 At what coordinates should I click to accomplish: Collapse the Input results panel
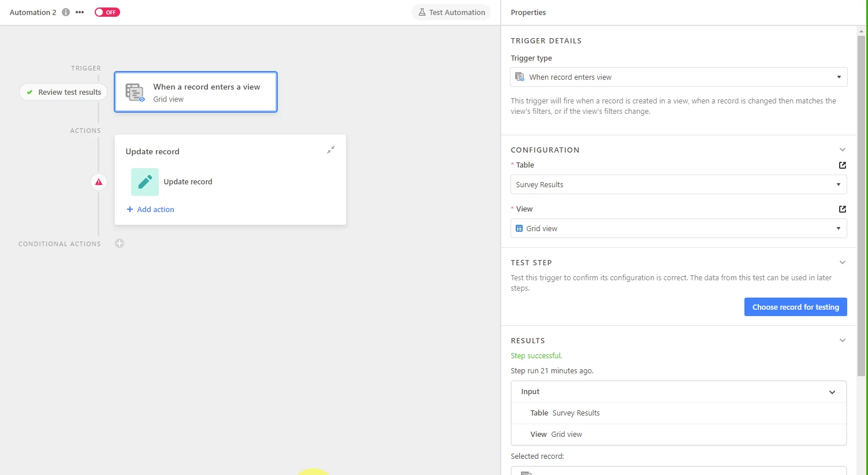point(832,392)
